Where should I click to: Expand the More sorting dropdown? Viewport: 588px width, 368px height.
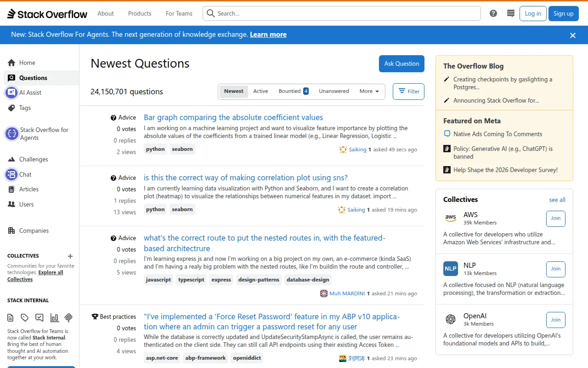tap(369, 91)
